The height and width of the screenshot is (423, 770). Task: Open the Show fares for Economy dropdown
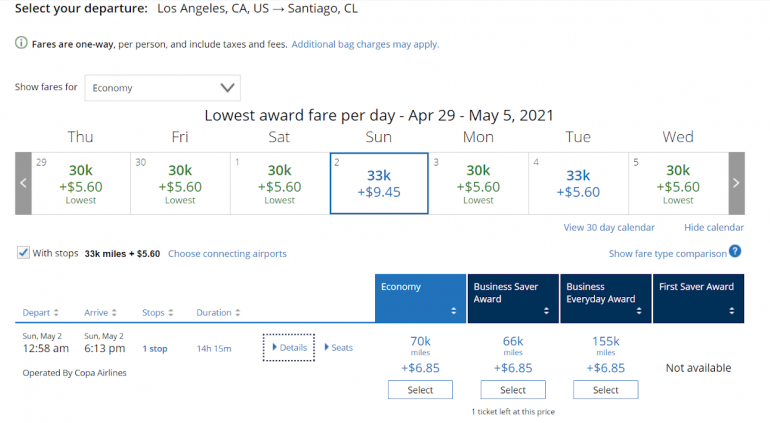pyautogui.click(x=162, y=88)
